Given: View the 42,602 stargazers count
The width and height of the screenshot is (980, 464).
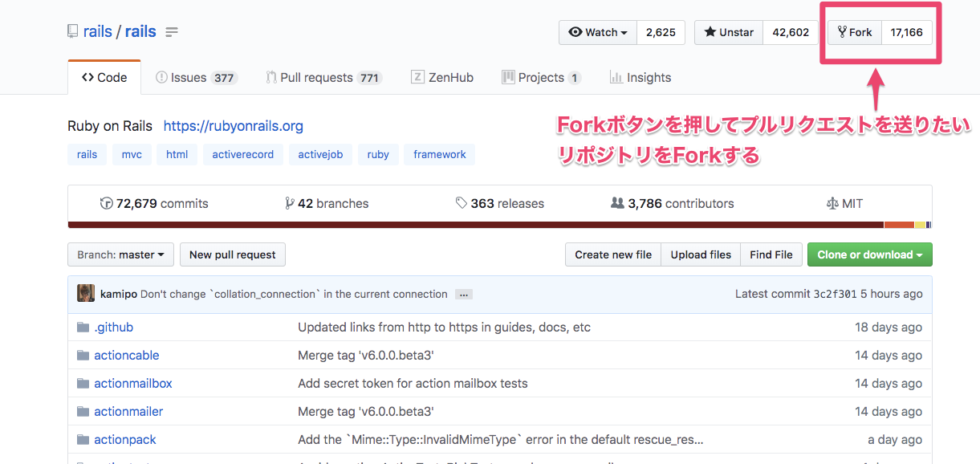Looking at the screenshot, I should tap(791, 32).
